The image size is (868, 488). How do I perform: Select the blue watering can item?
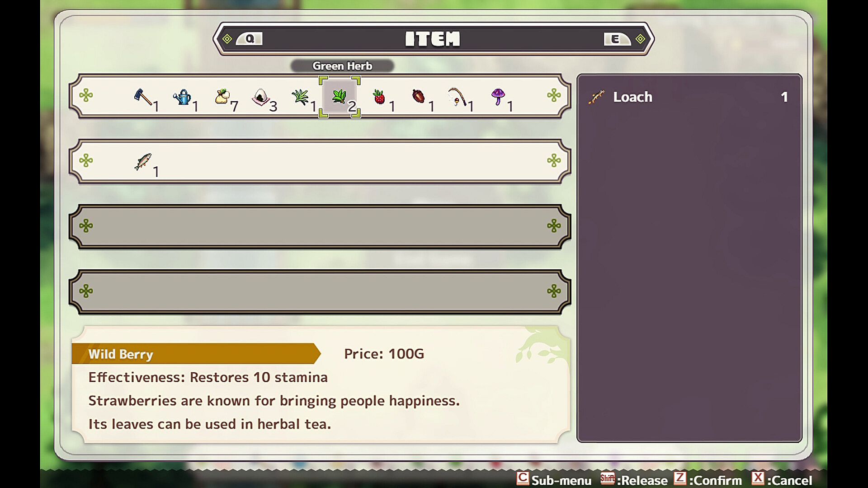tap(182, 97)
